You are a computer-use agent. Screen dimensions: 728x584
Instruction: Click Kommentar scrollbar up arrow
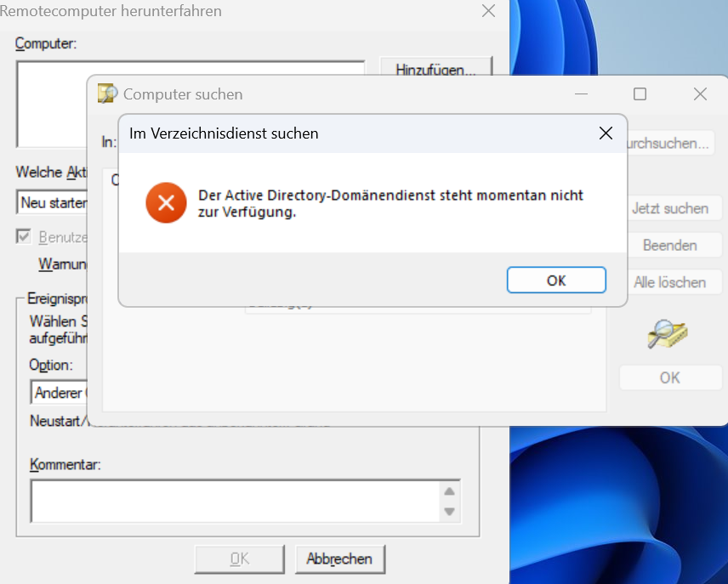click(x=449, y=491)
